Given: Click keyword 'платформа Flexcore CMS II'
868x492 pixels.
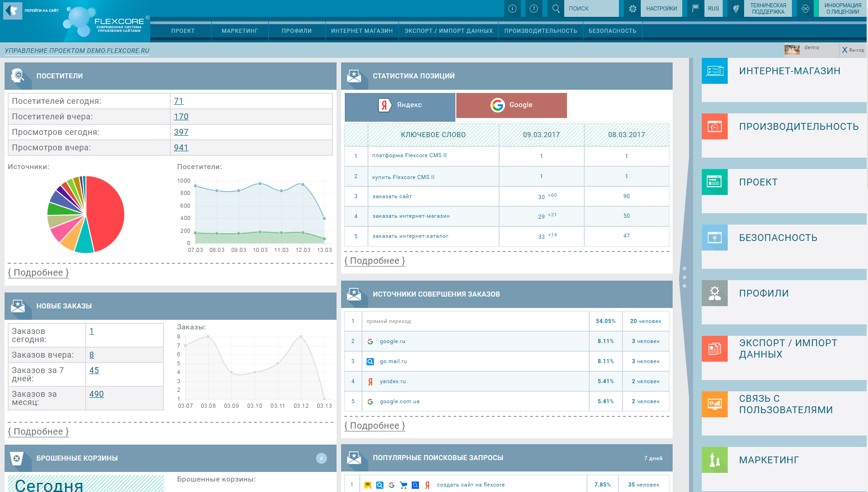Looking at the screenshot, I should [x=409, y=155].
